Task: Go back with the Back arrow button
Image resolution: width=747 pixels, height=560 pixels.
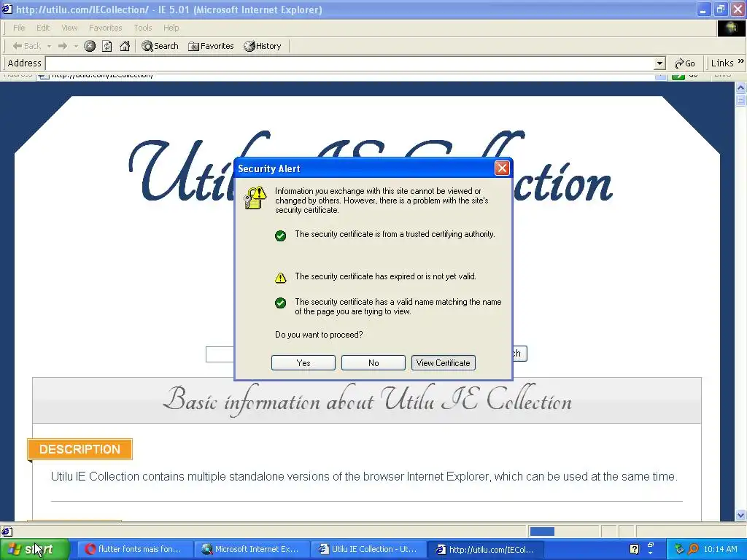Action: 26,46
